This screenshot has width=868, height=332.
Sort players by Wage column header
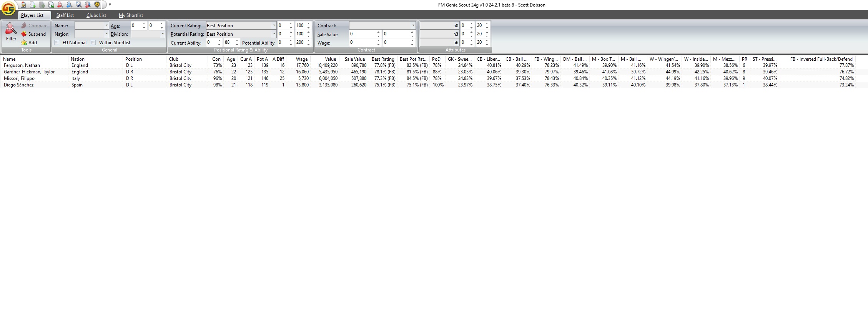(x=302, y=59)
